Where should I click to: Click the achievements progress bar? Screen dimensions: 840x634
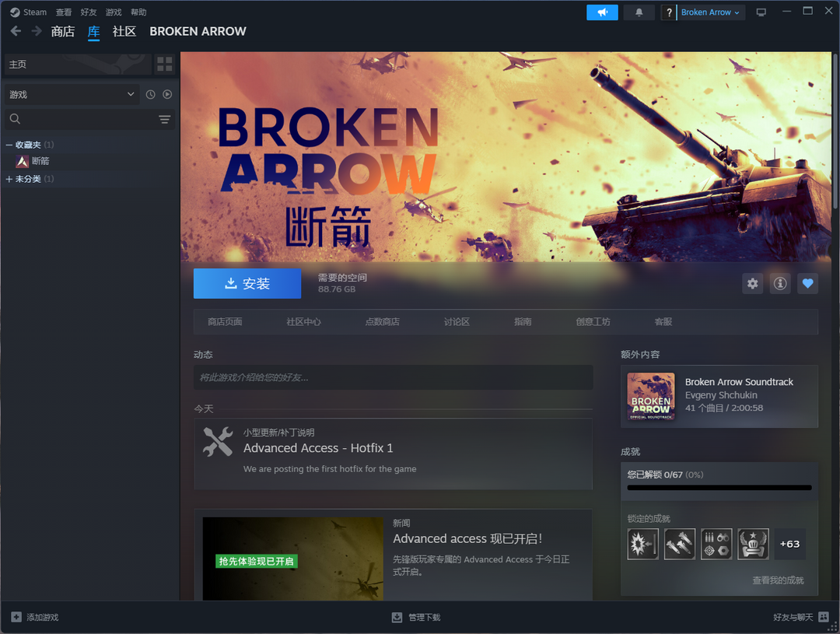[x=719, y=488]
